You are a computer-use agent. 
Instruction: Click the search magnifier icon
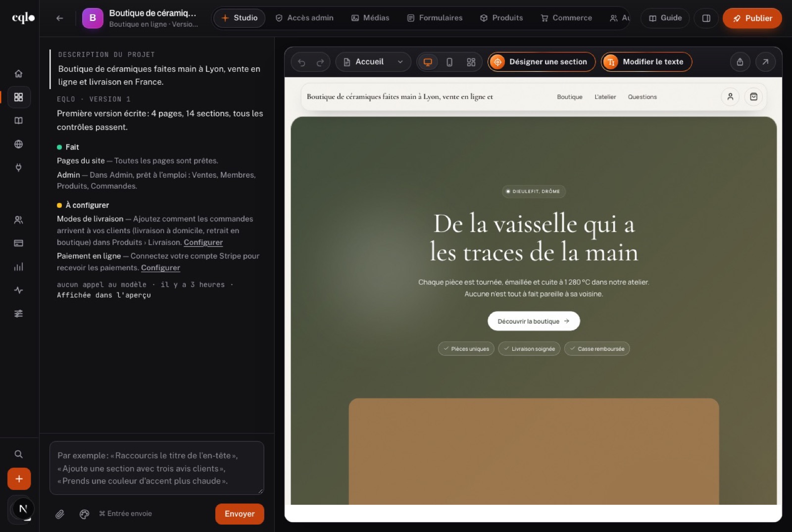[18, 454]
